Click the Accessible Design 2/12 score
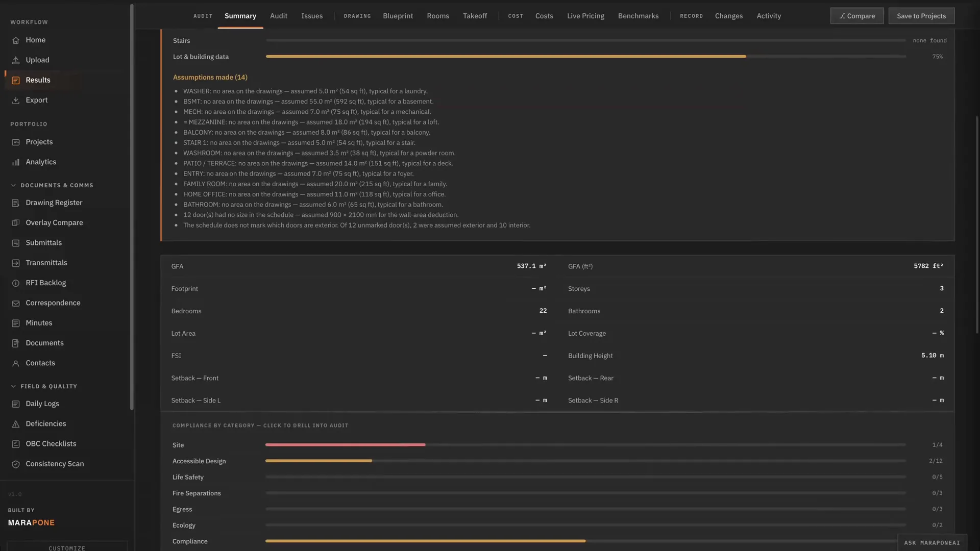Viewport: 980px width, 551px height. pos(936,461)
